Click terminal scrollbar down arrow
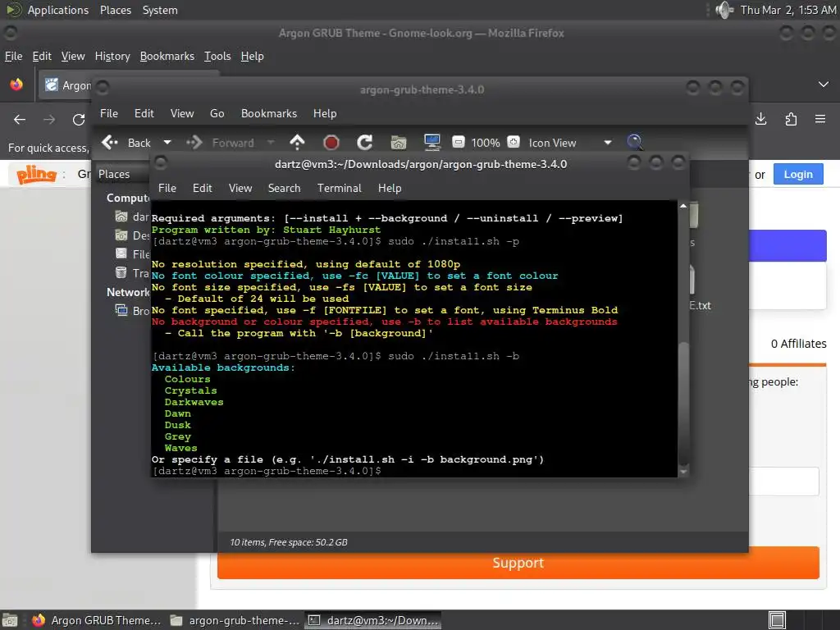Viewport: 840px width, 630px height. 683,472
